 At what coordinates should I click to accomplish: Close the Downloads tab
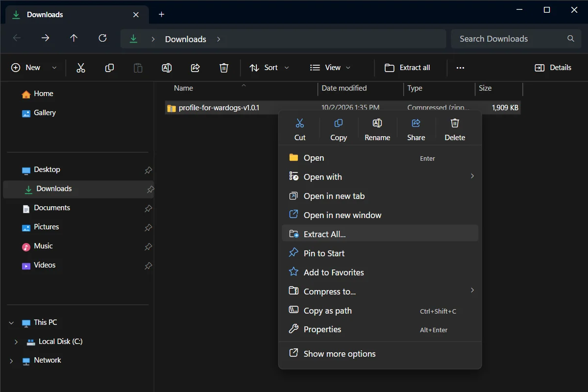click(137, 15)
